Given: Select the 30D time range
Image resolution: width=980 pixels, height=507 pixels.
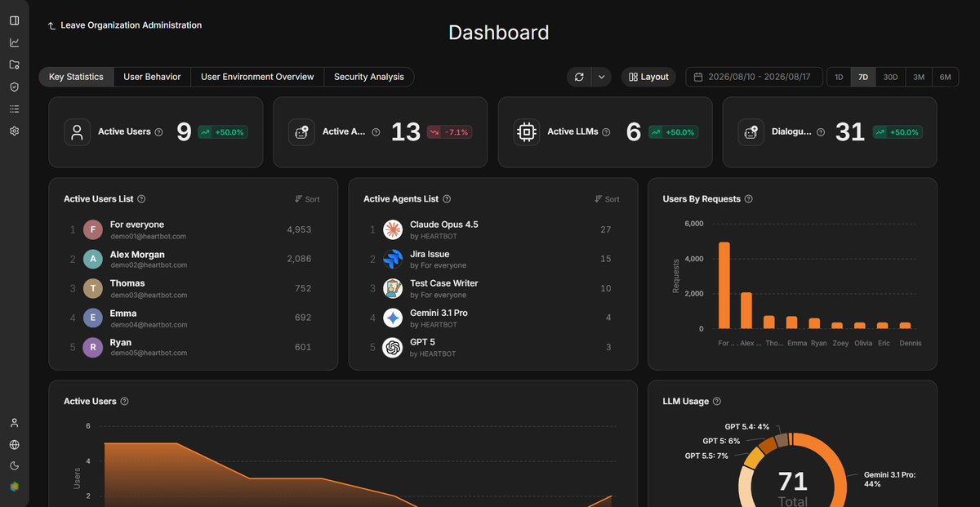Looking at the screenshot, I should click(890, 77).
